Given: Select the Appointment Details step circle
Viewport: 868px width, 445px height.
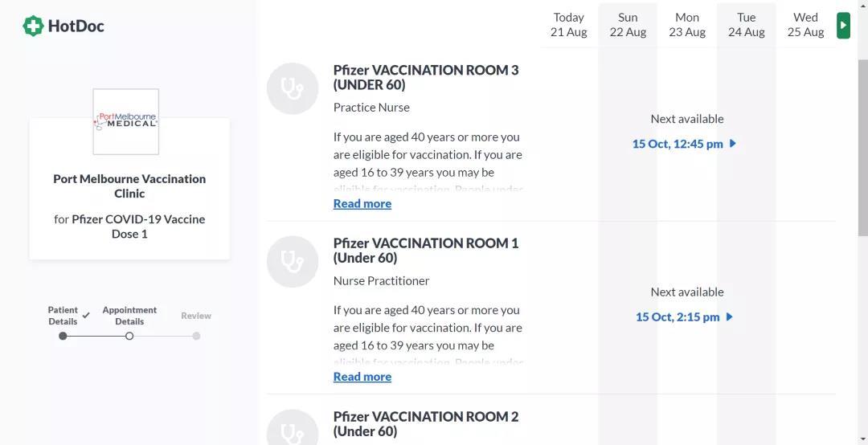Looking at the screenshot, I should [129, 336].
